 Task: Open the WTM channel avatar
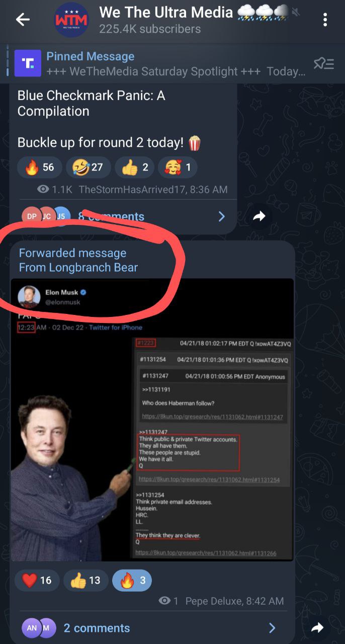[x=70, y=20]
